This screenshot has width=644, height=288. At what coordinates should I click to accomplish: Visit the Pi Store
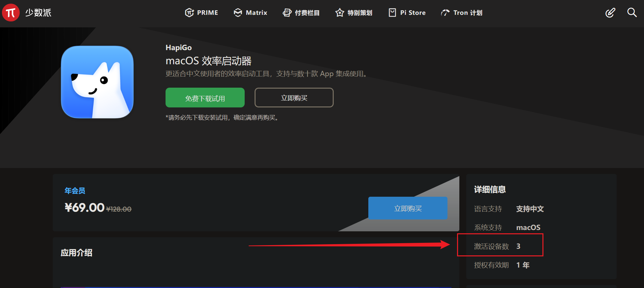pos(407,13)
